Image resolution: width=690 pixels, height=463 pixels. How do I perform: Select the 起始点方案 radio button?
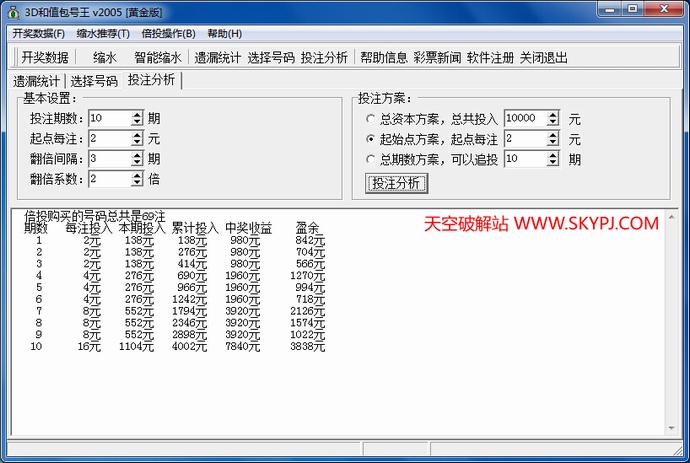[371, 139]
